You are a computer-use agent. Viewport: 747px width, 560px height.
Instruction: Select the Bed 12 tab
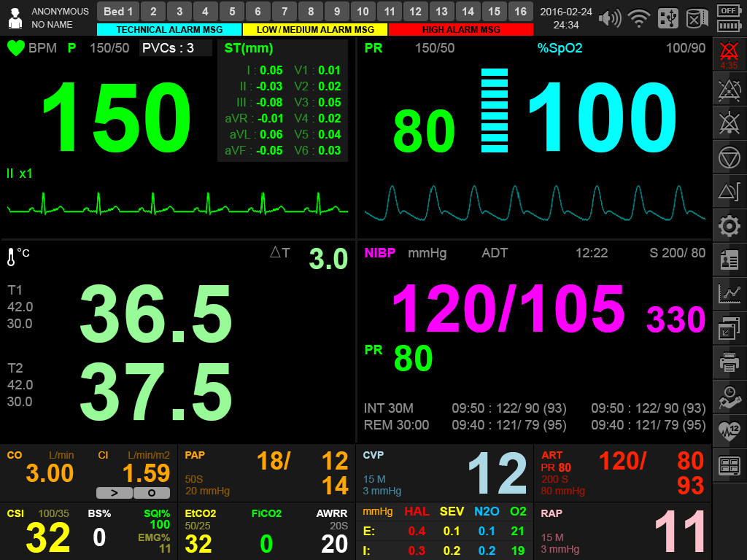pyautogui.click(x=414, y=11)
